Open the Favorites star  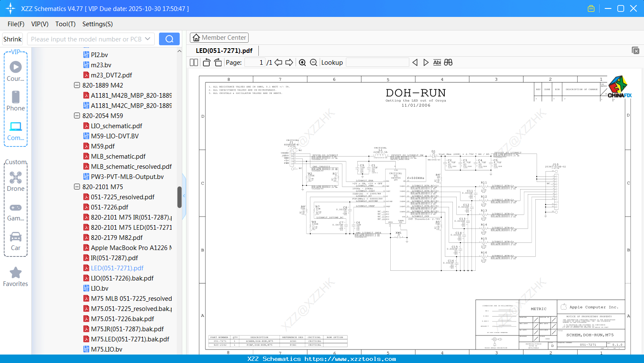click(x=16, y=277)
